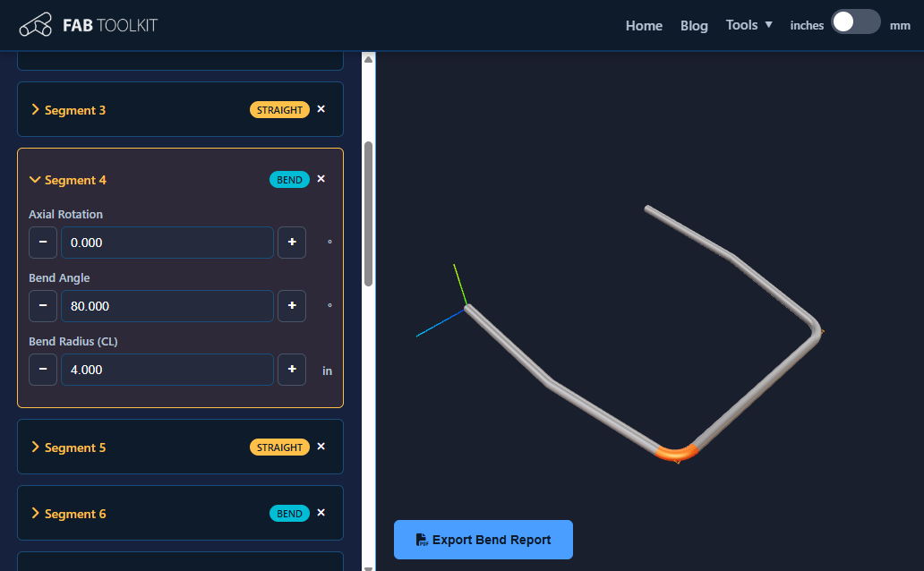
Task: Click the FAB Toolkit logo icon
Action: [x=35, y=24]
